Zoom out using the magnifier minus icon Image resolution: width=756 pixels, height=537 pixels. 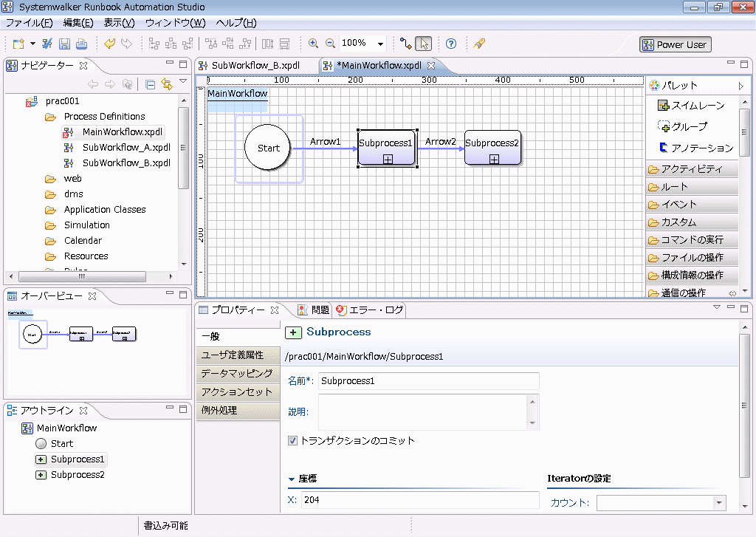[330, 44]
